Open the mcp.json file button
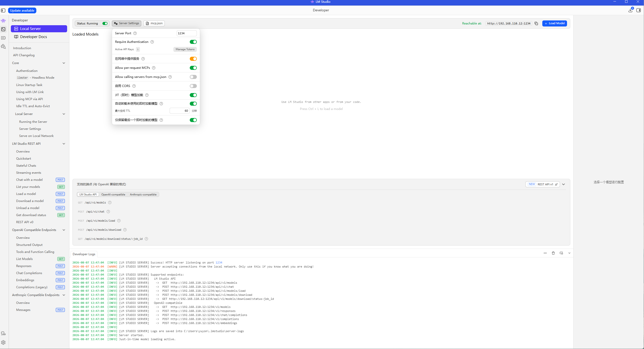The image size is (644, 349). 154,23
